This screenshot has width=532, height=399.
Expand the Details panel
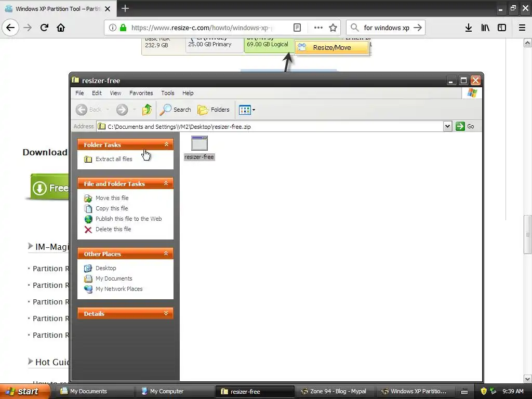(166, 313)
